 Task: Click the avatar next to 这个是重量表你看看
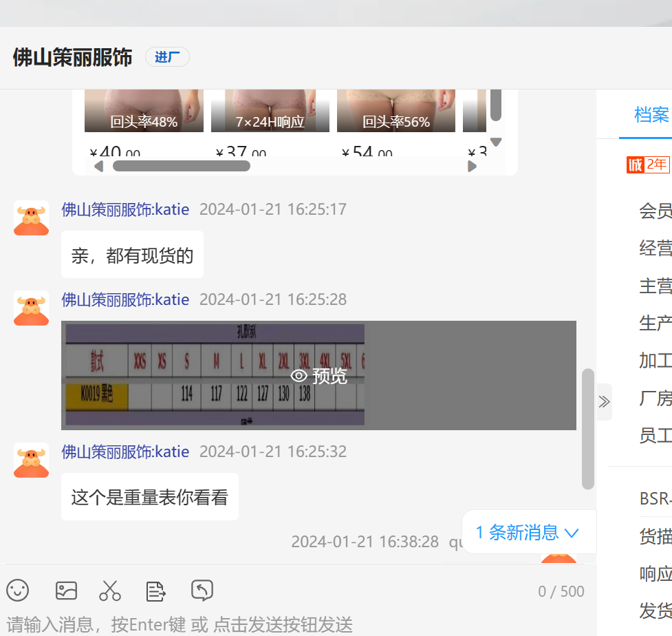31,460
